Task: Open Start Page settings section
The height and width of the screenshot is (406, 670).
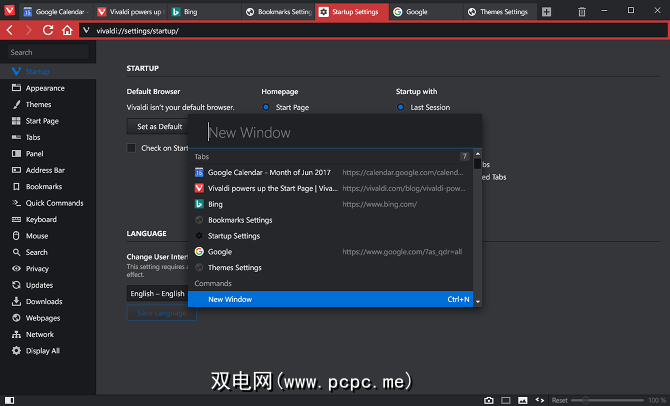Action: (48, 121)
